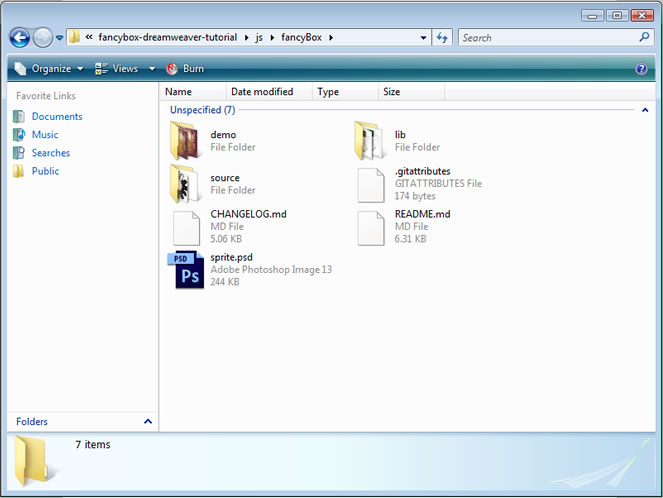Screen dimensions: 663x498
Task: Open the demo folder icon
Action: tap(186, 141)
